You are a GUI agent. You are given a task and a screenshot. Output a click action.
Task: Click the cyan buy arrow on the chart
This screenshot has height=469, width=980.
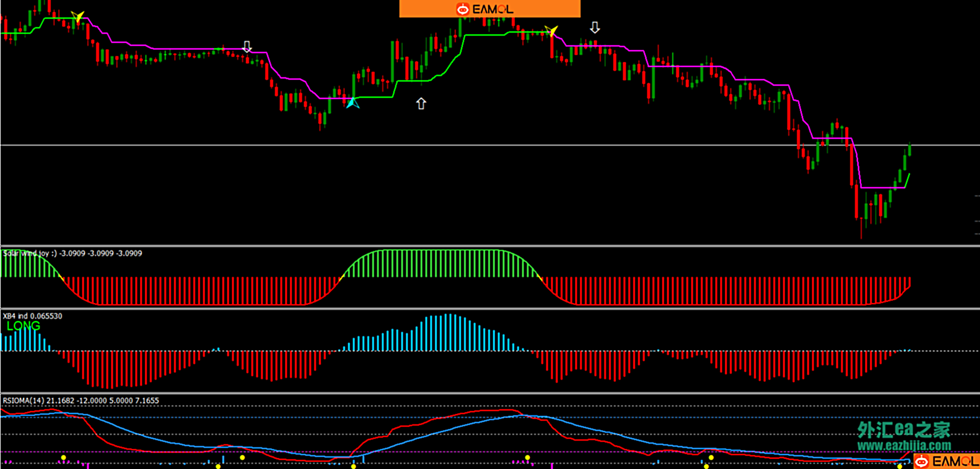(353, 103)
